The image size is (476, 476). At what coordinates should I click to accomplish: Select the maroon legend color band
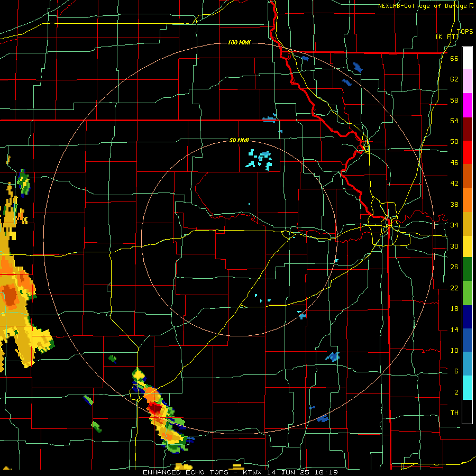[x=467, y=129]
